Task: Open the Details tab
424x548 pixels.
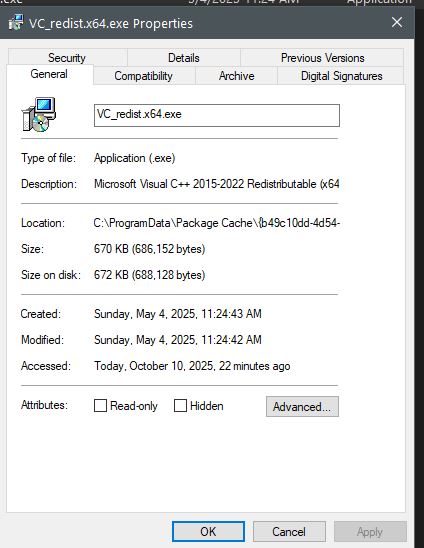Action: pyautogui.click(x=184, y=58)
